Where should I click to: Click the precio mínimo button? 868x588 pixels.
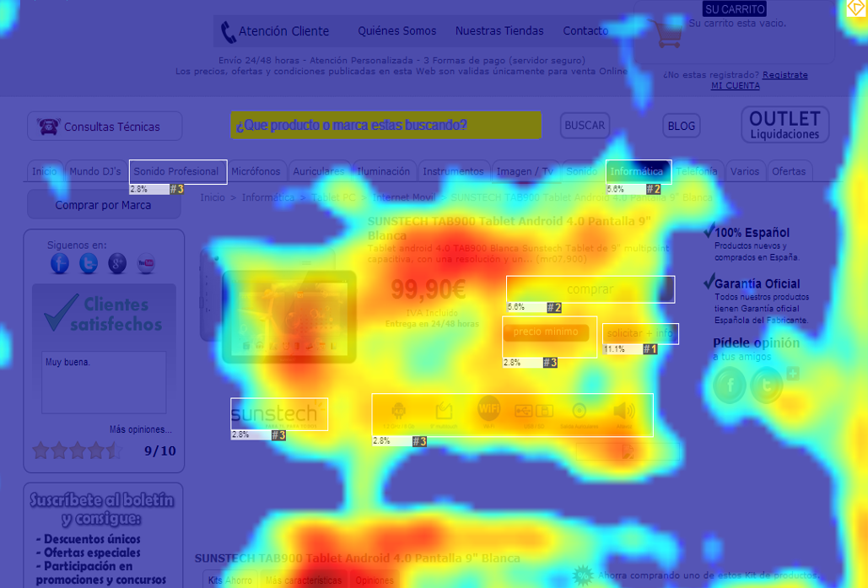click(546, 332)
